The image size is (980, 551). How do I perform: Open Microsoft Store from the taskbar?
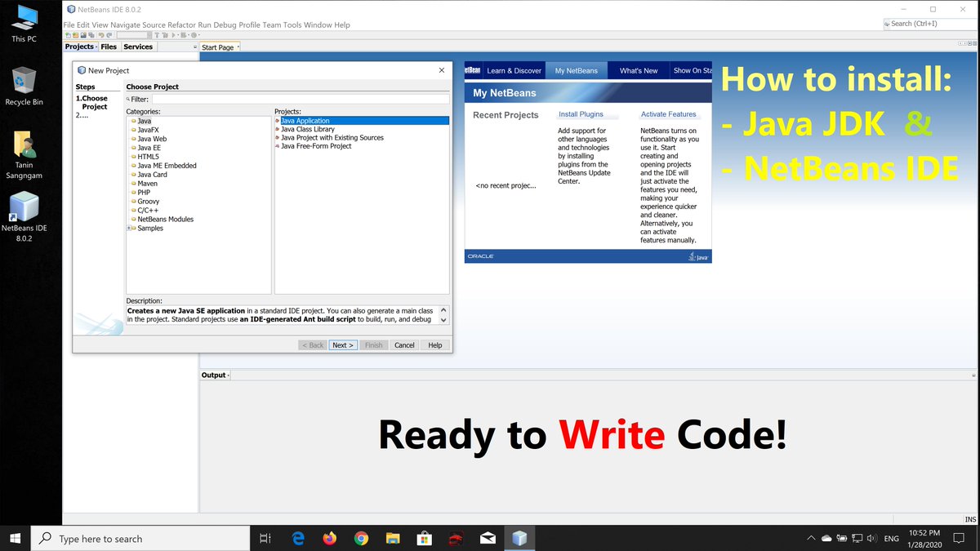(424, 538)
